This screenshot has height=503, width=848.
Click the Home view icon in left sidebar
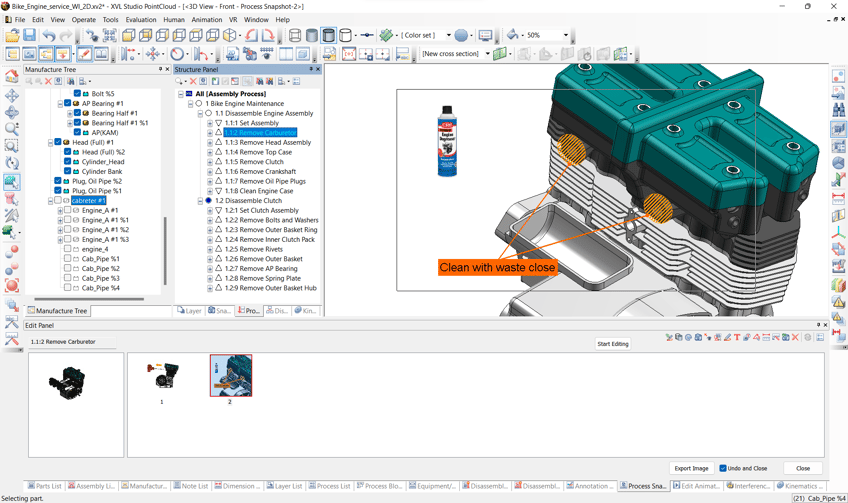click(x=12, y=77)
